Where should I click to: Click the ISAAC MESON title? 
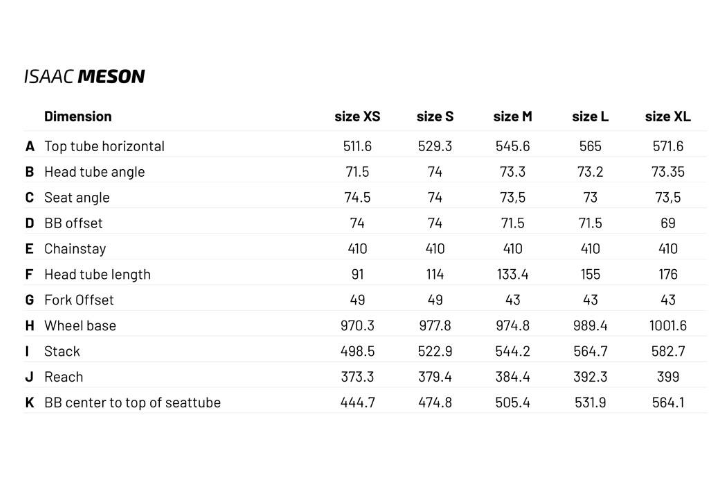pyautogui.click(x=84, y=77)
